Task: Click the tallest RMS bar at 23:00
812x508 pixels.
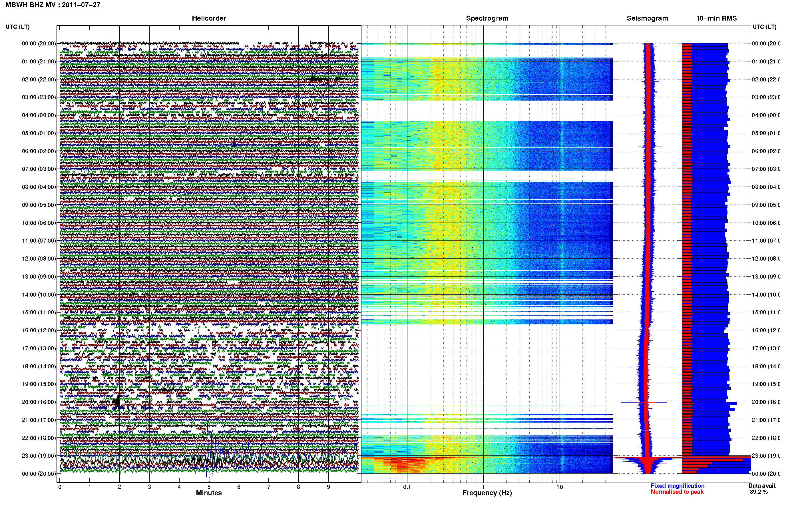Action: coord(716,457)
